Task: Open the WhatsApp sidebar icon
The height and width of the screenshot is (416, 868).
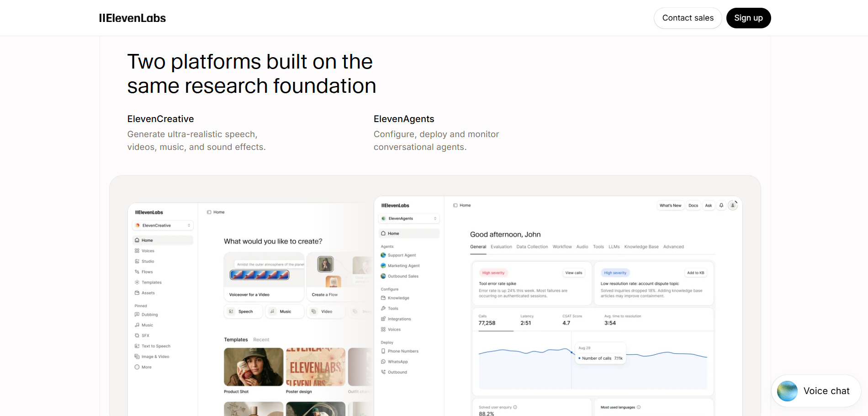Action: tap(383, 362)
